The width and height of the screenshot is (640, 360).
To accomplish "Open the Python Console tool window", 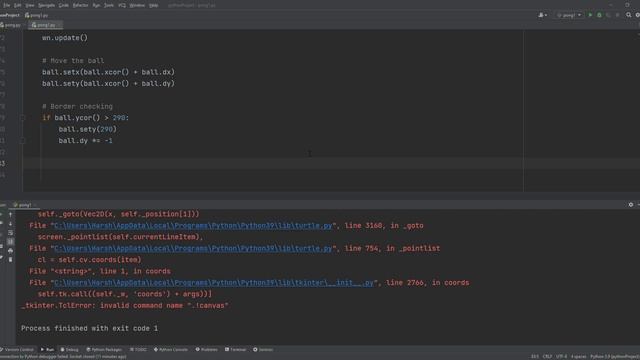I will [x=171, y=350].
